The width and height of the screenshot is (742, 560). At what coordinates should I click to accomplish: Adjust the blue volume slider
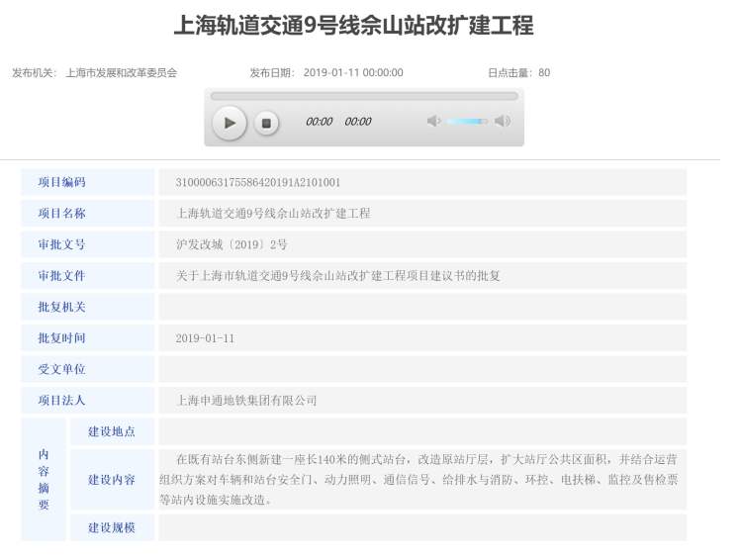click(x=467, y=122)
